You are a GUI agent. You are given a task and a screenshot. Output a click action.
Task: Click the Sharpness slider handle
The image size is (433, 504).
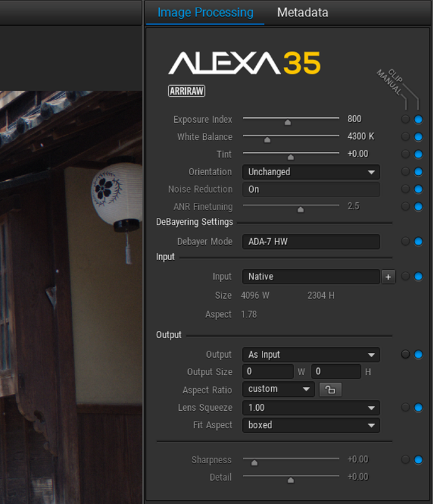point(254,463)
